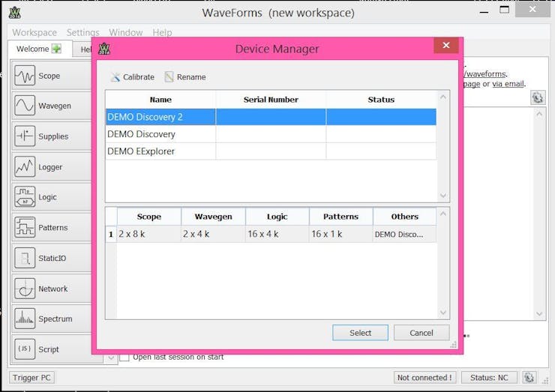Open the Wavegen instrument
This screenshot has width=555, height=392.
pyautogui.click(x=52, y=106)
